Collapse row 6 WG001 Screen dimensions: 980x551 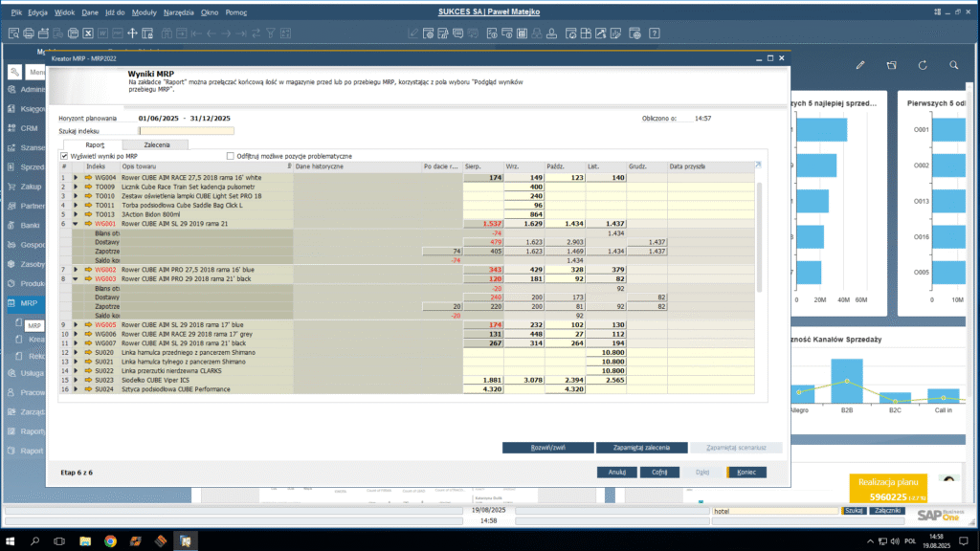pos(76,224)
